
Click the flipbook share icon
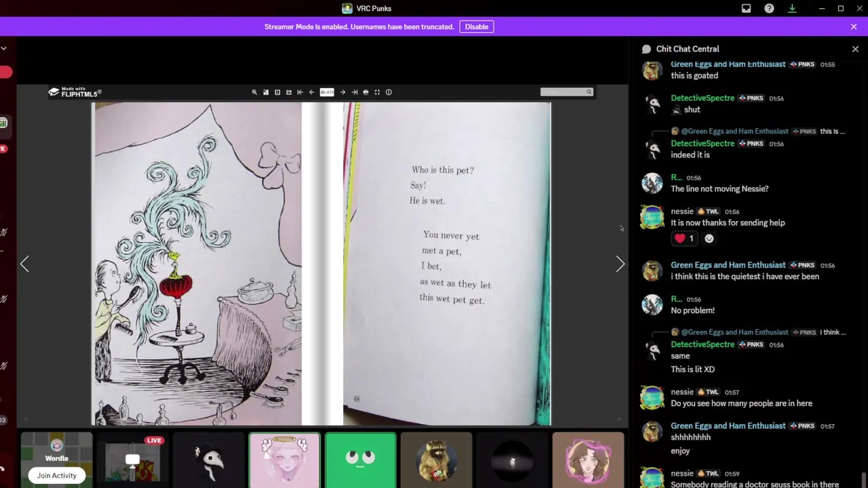click(289, 92)
